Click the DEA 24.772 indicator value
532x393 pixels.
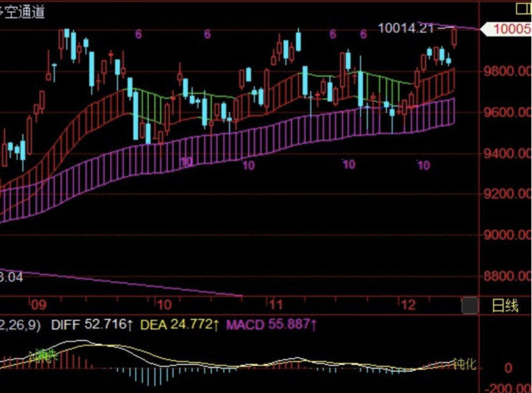click(180, 325)
